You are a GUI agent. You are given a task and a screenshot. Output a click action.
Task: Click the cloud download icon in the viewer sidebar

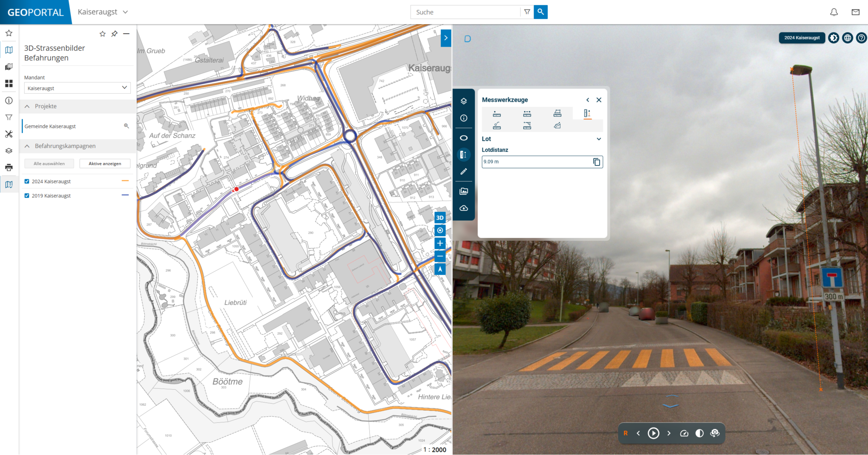(464, 208)
